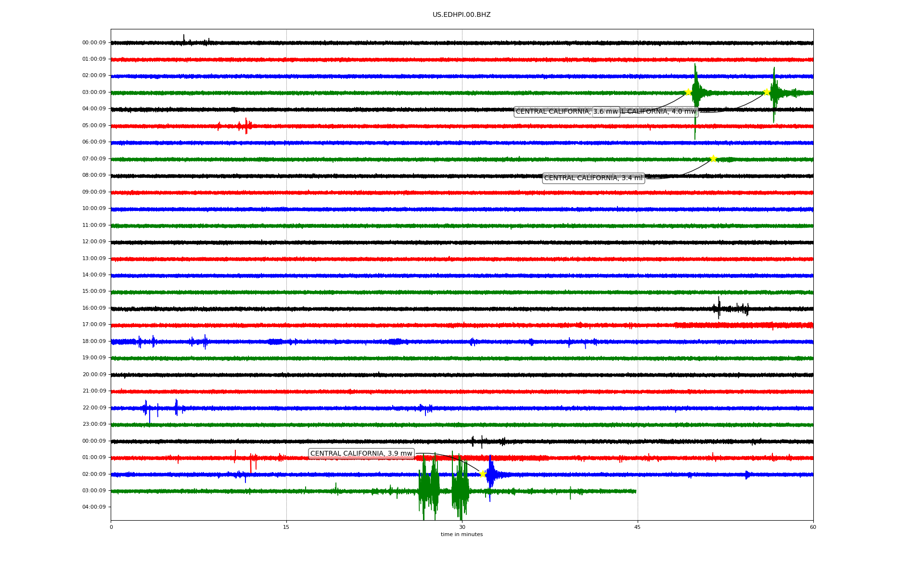The height and width of the screenshot is (578, 924).
Task: Click the CENTRAL CALIFORNIA 3.4 ml label
Action: point(593,178)
